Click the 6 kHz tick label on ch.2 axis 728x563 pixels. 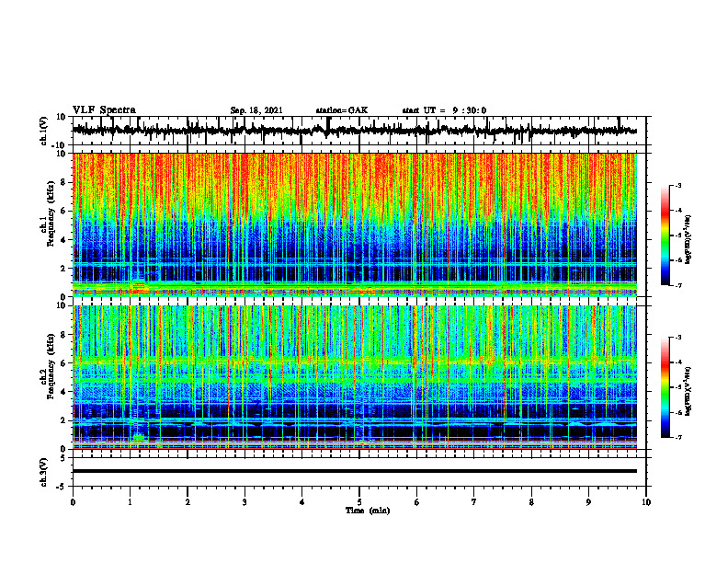[x=64, y=363]
